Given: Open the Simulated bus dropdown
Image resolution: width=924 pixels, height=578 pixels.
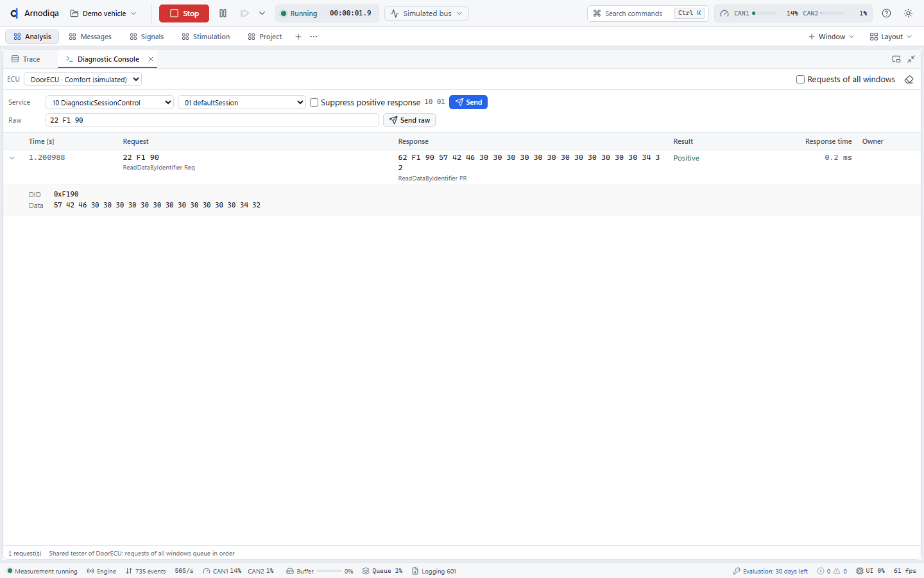Looking at the screenshot, I should (x=427, y=13).
